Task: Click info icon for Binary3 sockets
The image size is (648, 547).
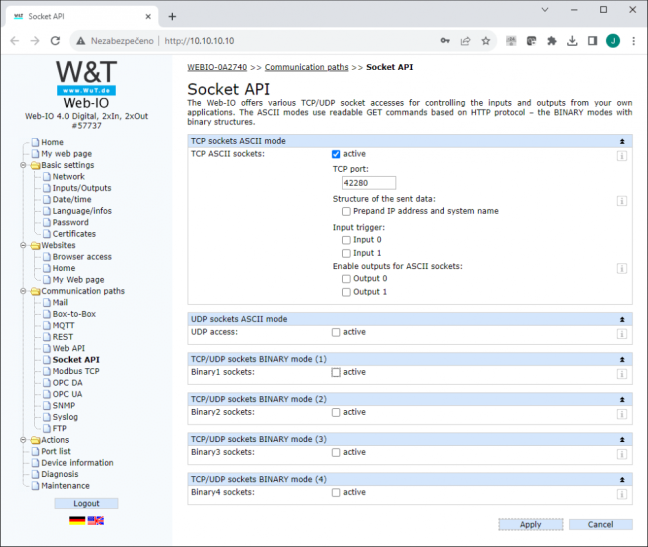Action: [622, 454]
